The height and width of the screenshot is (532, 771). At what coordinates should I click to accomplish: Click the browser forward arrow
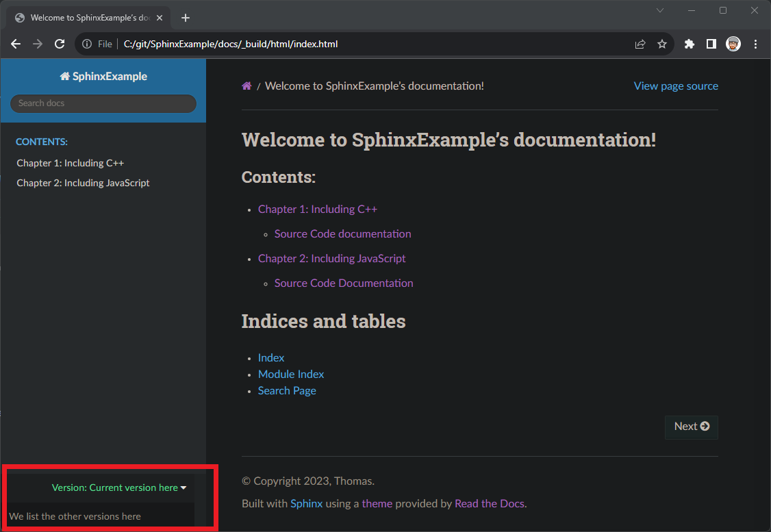point(37,43)
